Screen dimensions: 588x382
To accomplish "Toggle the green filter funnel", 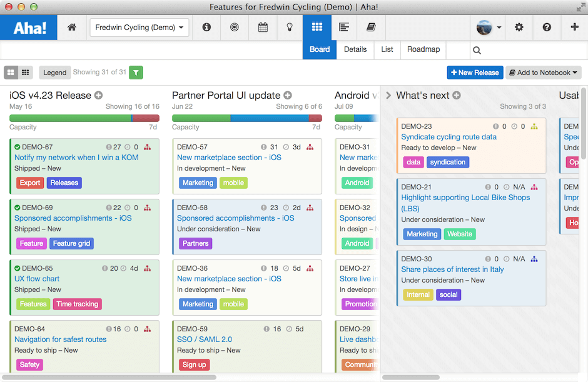I will point(136,73).
